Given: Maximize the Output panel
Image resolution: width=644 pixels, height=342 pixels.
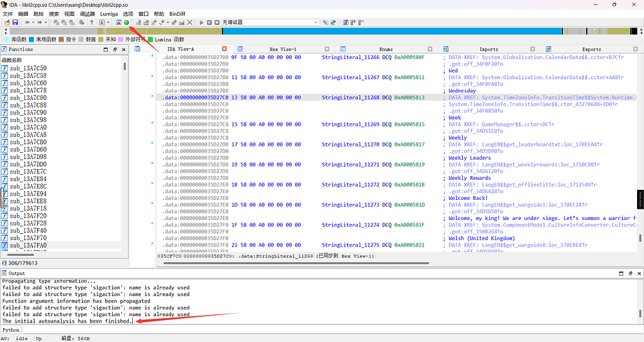Looking at the screenshot, I should point(621,273).
